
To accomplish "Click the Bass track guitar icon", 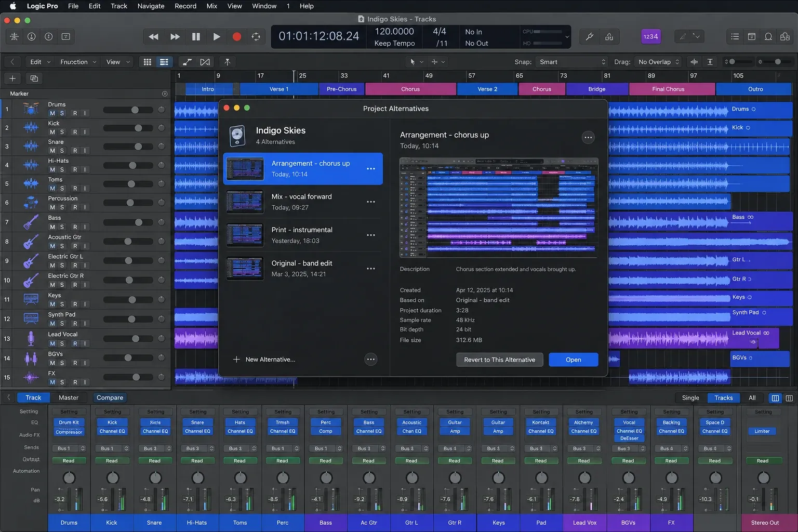I will coord(31,222).
